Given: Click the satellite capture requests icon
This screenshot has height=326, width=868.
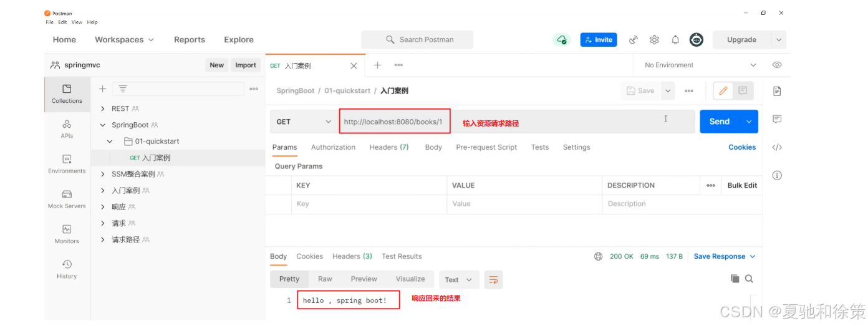Looking at the screenshot, I should tap(634, 40).
